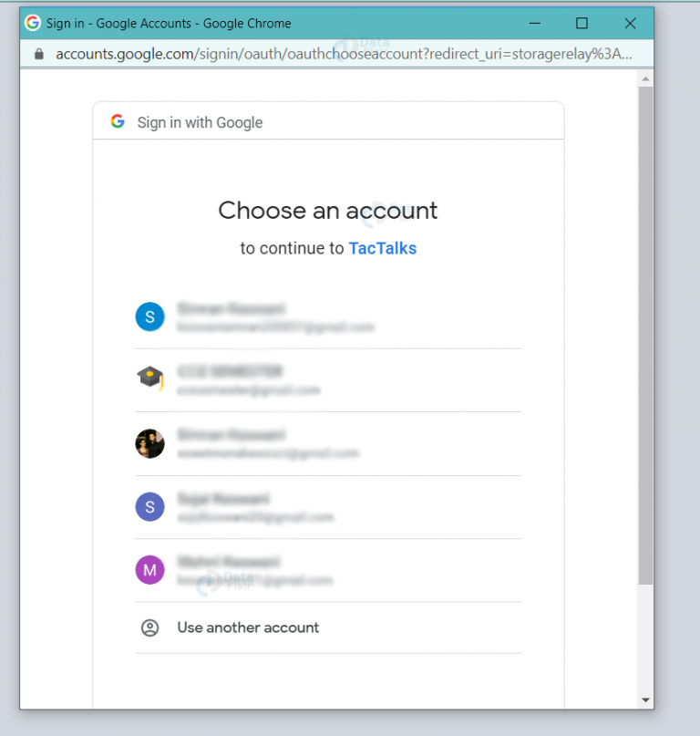Viewport: 700px width, 736px height.
Task: Click the scrollbar down arrow
Action: coord(645,700)
